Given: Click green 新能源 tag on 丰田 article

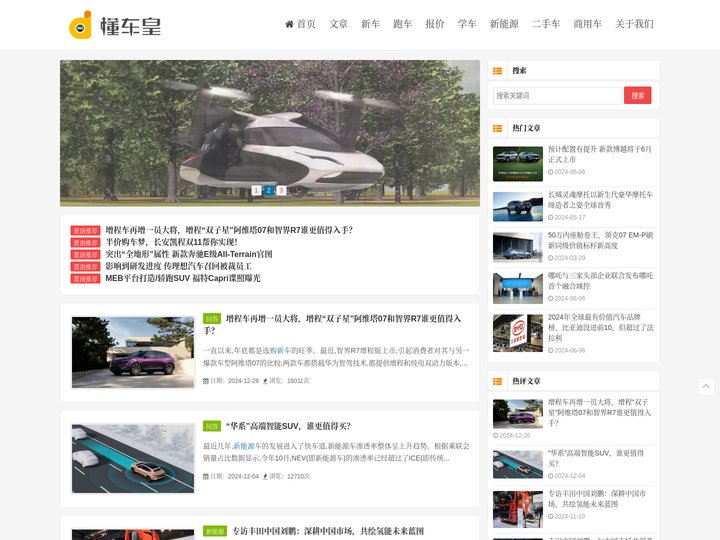Looking at the screenshot, I should [215, 531].
